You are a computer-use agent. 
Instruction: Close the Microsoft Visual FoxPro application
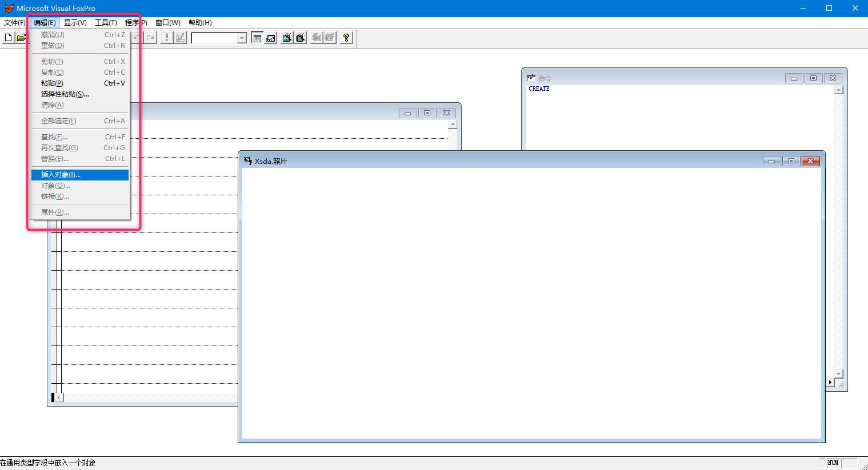(x=855, y=8)
